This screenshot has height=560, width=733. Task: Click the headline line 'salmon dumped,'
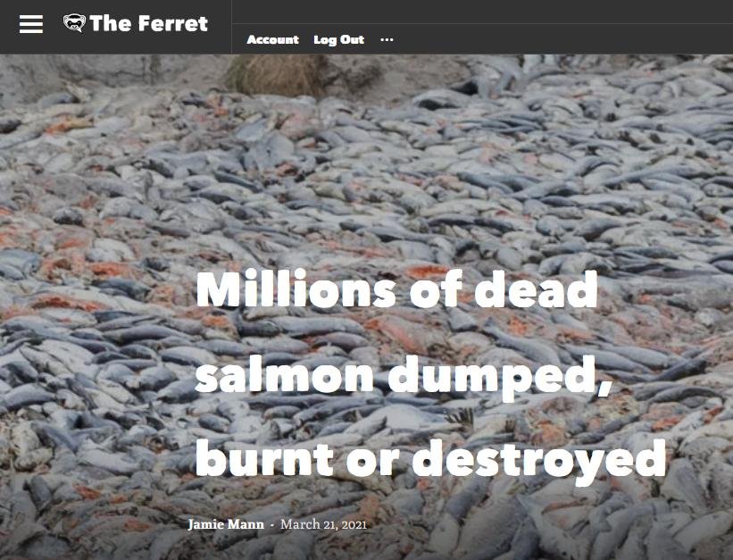click(x=404, y=374)
